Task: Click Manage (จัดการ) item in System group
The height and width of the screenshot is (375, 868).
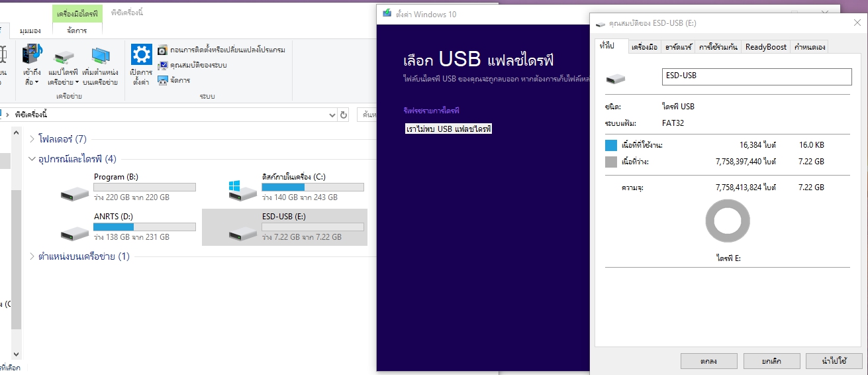Action: click(x=173, y=80)
